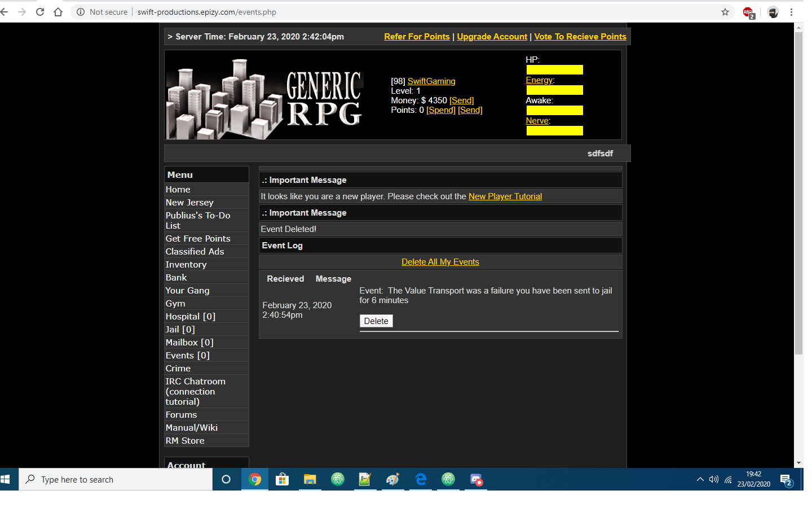Open the Chrome profile avatar

click(773, 12)
